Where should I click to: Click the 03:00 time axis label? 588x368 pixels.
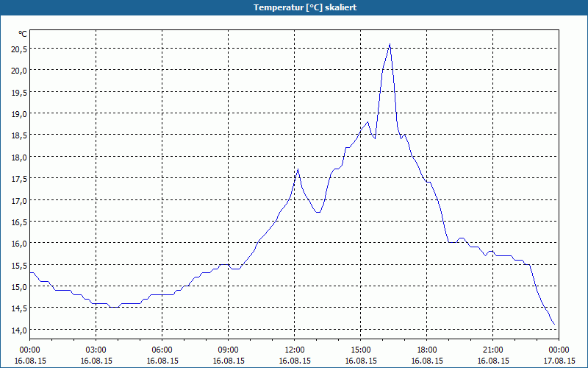click(96, 350)
